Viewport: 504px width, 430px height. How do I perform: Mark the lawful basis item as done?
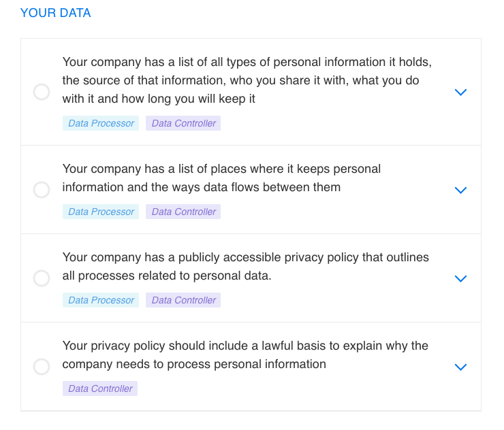click(x=42, y=367)
